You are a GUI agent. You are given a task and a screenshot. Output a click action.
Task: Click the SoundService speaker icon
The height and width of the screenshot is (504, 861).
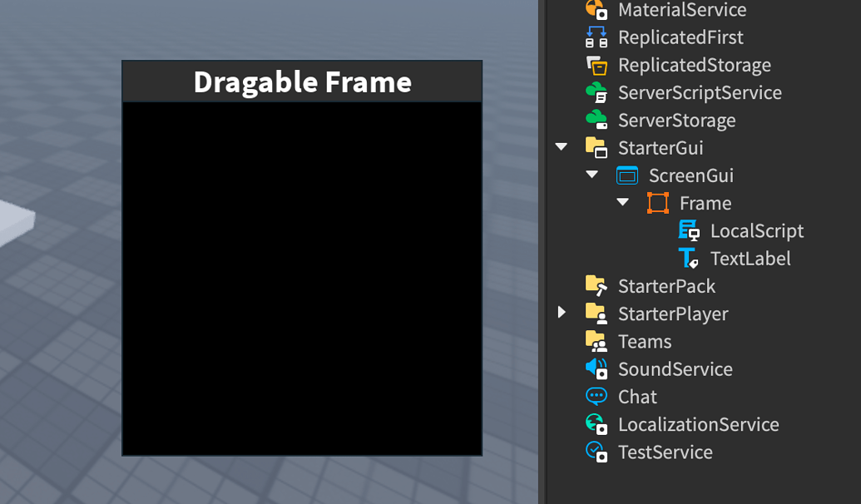click(596, 368)
